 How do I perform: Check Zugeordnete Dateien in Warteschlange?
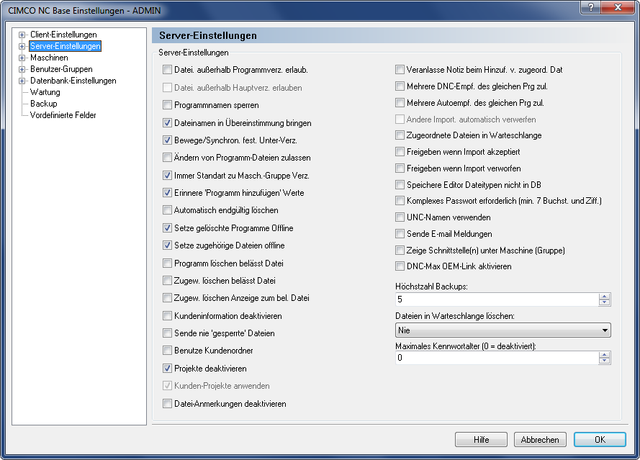pos(400,135)
